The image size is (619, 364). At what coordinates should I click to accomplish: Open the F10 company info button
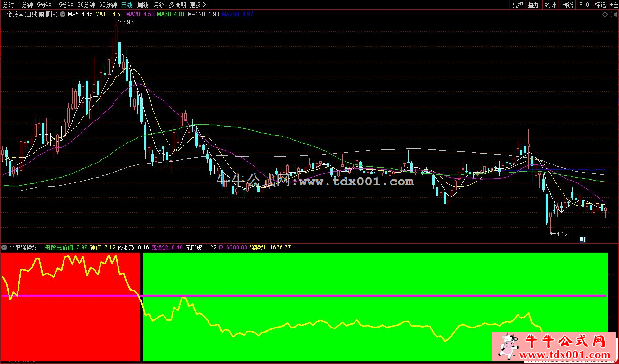point(583,5)
